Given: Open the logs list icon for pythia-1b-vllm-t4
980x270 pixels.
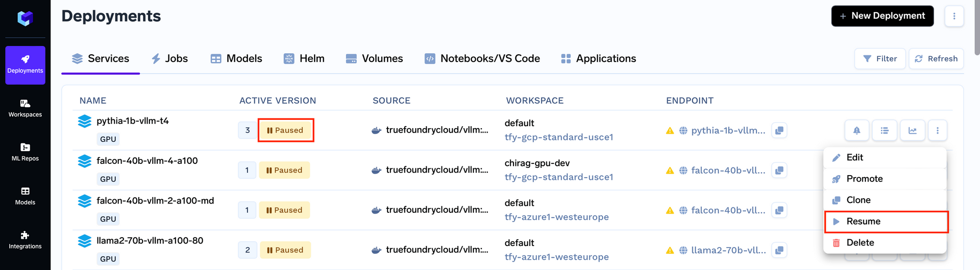Looking at the screenshot, I should coord(884,131).
